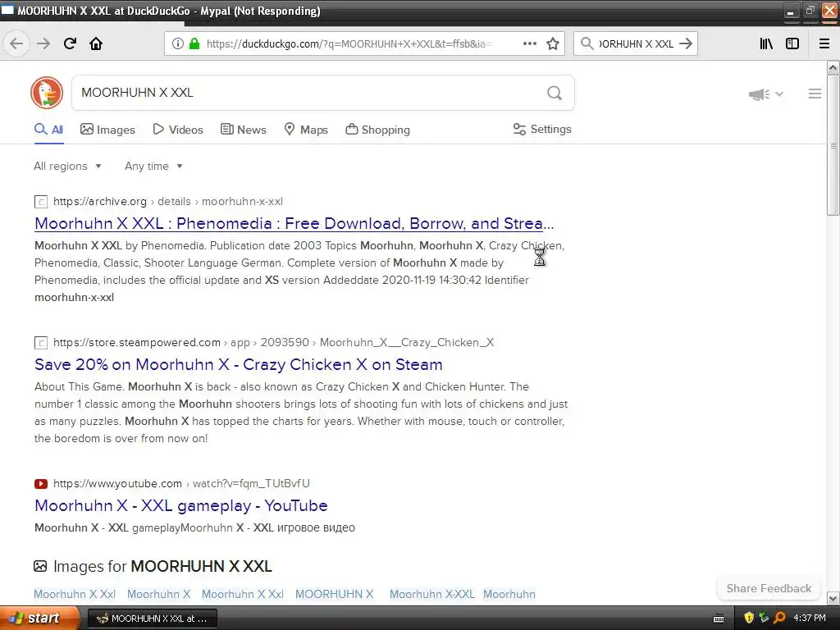Click the MOORHUHN X image label
This screenshot has width=840, height=630.
coord(335,594)
